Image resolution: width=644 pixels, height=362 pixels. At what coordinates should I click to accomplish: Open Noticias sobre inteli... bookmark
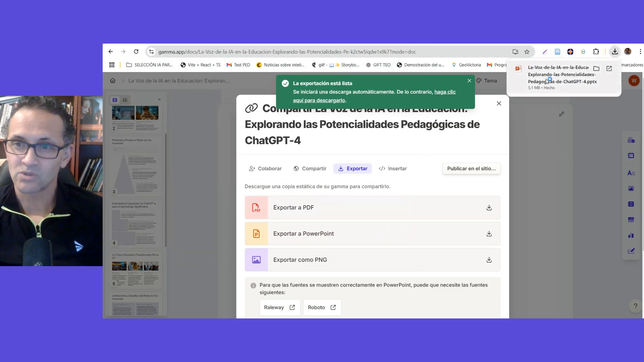(x=280, y=65)
